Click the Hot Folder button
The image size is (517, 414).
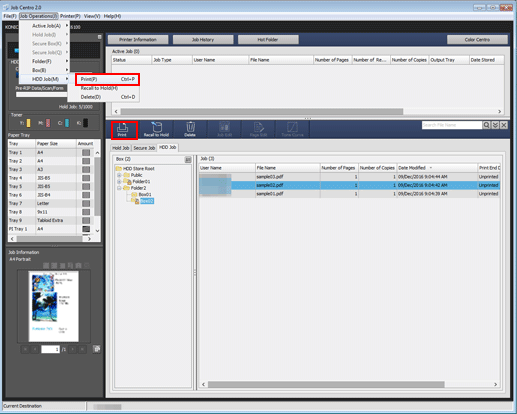(268, 40)
